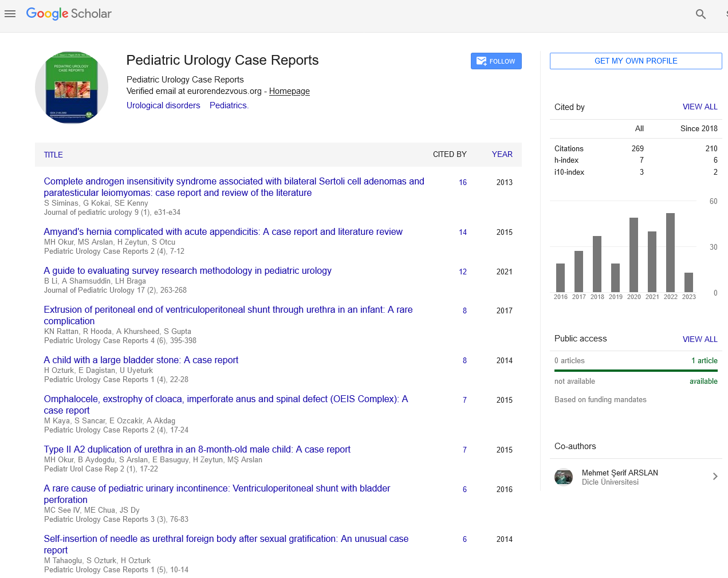View all Public access articles
The image size is (728, 578).
coord(700,339)
